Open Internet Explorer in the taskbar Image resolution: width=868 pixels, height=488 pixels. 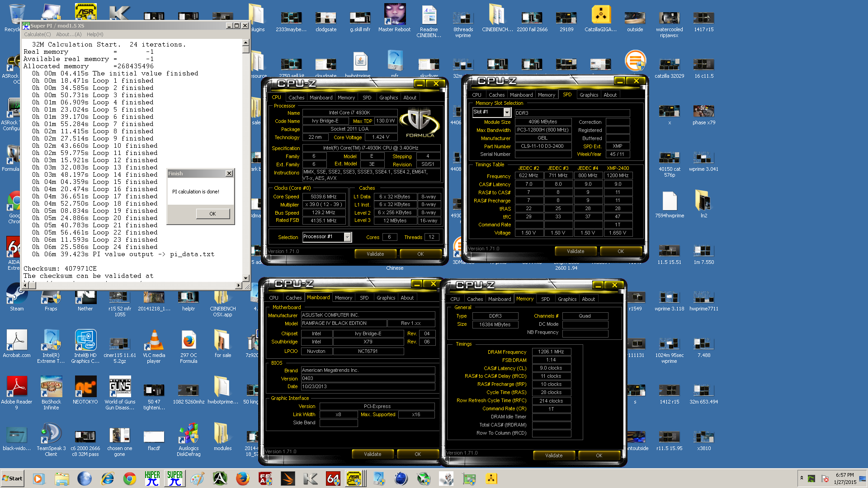point(107,479)
